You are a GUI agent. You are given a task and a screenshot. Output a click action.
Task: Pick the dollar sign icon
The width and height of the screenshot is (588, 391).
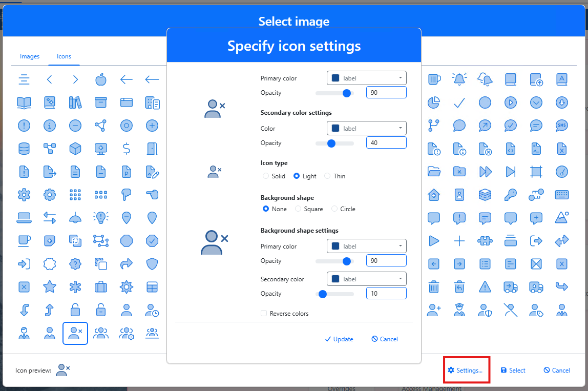coord(127,149)
